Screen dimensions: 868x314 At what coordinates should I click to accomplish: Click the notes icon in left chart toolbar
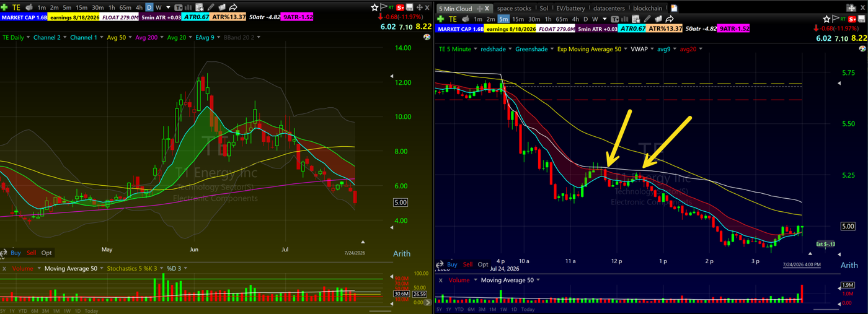pos(222,7)
